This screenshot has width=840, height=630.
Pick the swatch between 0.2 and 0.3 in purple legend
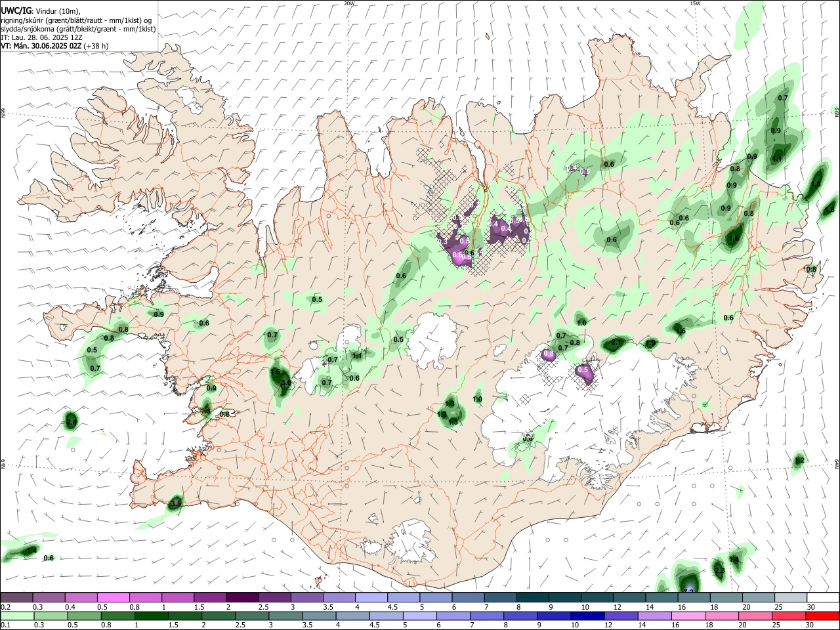click(x=17, y=598)
